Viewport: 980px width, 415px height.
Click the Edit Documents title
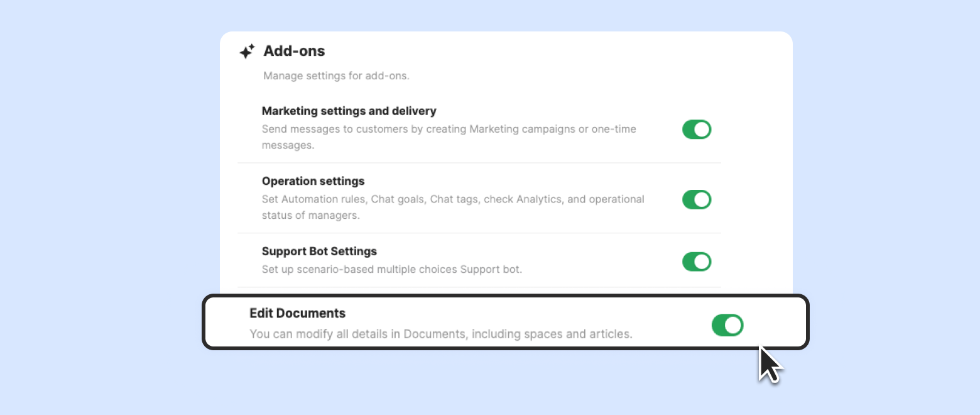pyautogui.click(x=297, y=313)
